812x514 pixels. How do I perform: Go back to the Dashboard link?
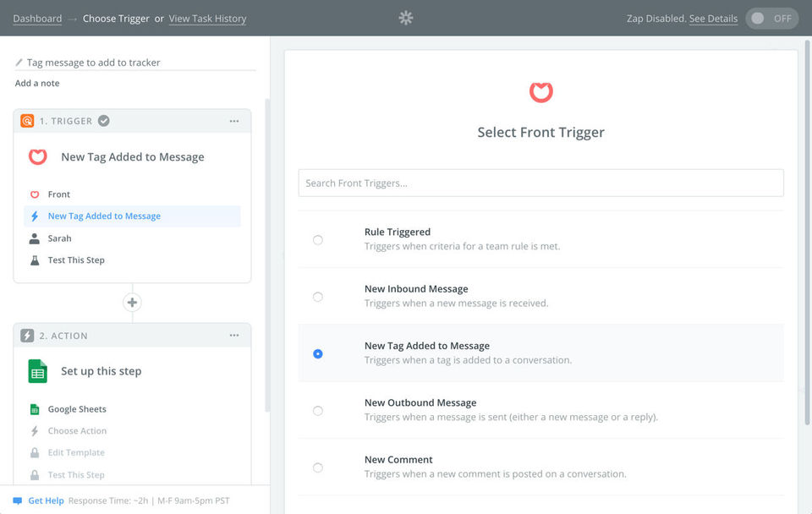(x=37, y=19)
